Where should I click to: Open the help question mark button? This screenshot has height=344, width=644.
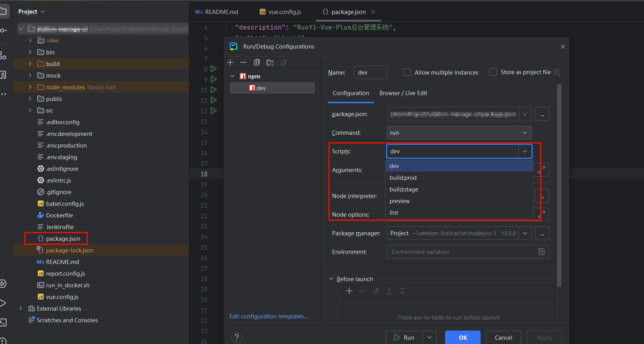237,337
